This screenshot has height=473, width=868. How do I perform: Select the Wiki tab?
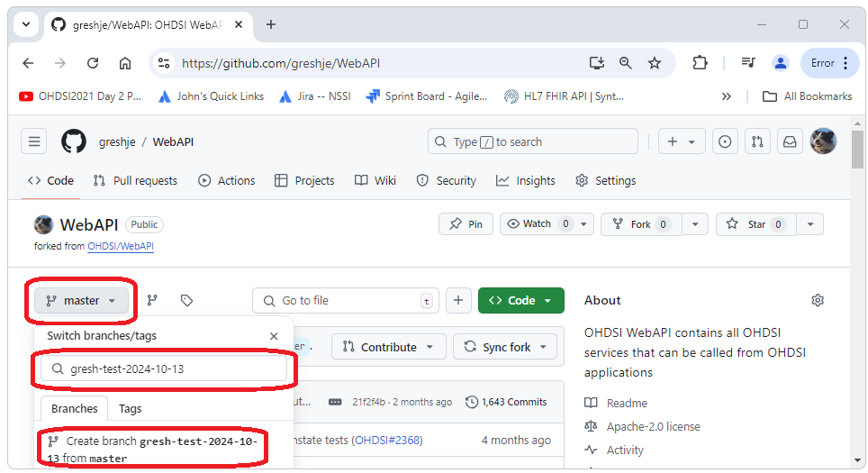tap(375, 180)
